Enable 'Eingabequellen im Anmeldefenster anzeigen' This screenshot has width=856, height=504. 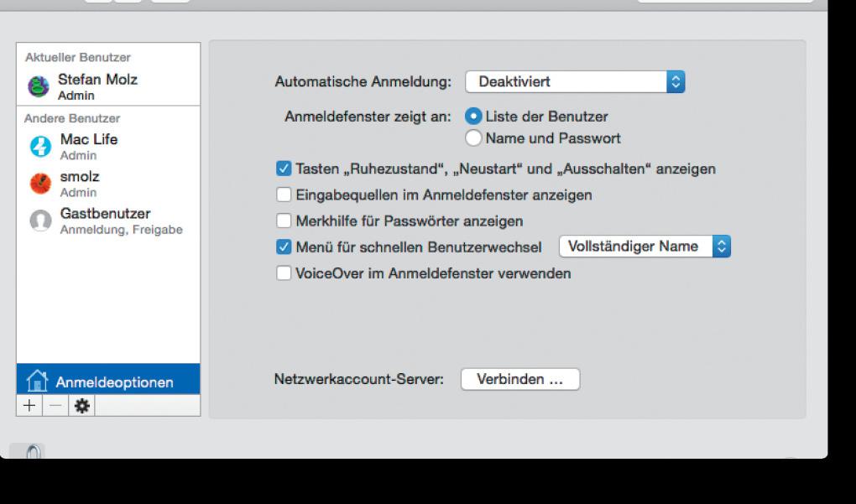(284, 195)
